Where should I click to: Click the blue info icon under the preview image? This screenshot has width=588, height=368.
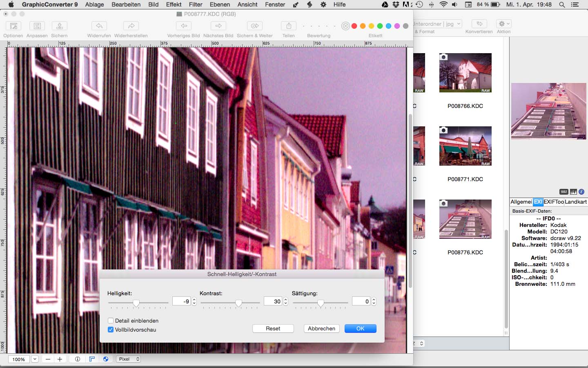point(581,192)
